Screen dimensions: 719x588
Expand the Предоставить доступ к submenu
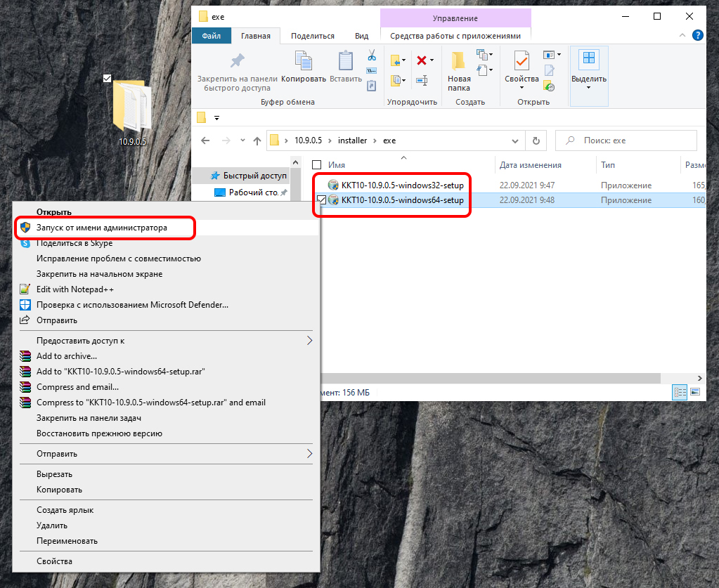[309, 341]
